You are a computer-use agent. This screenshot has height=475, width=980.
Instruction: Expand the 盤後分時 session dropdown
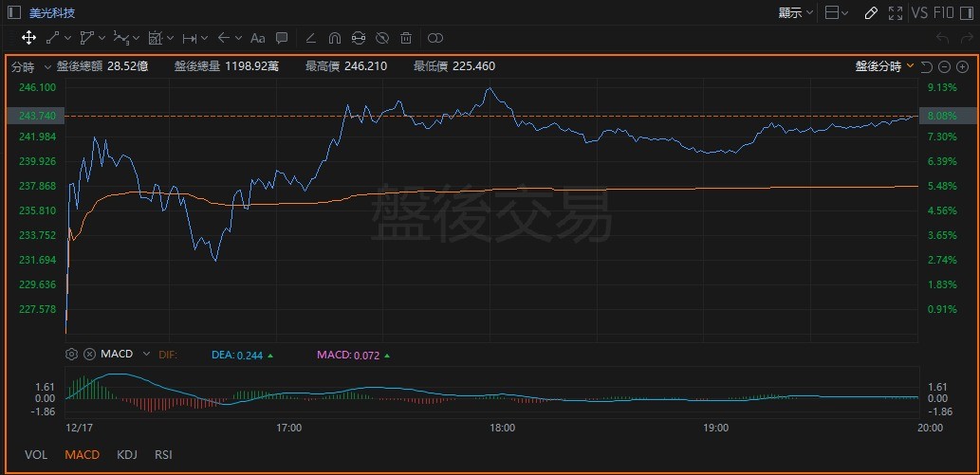pos(885,66)
